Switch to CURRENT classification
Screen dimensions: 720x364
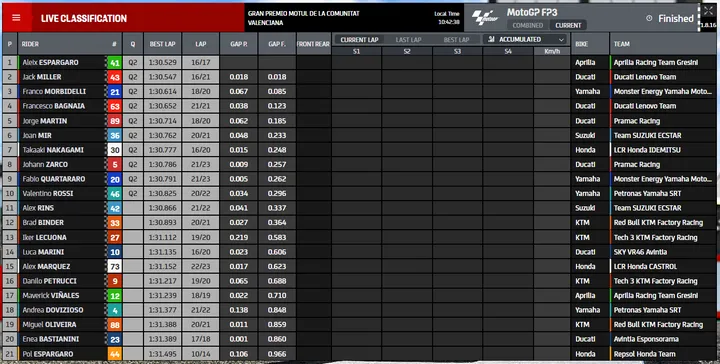(x=568, y=25)
